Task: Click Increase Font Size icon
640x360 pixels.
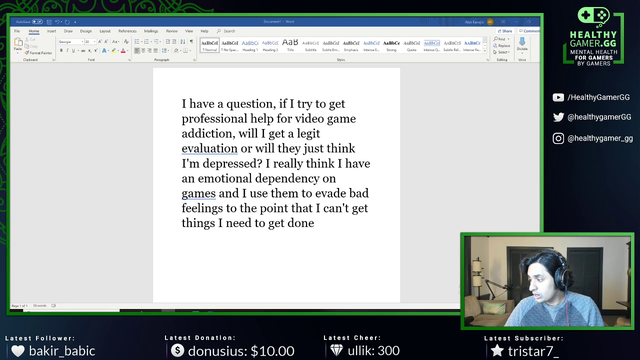Action: 100,42
